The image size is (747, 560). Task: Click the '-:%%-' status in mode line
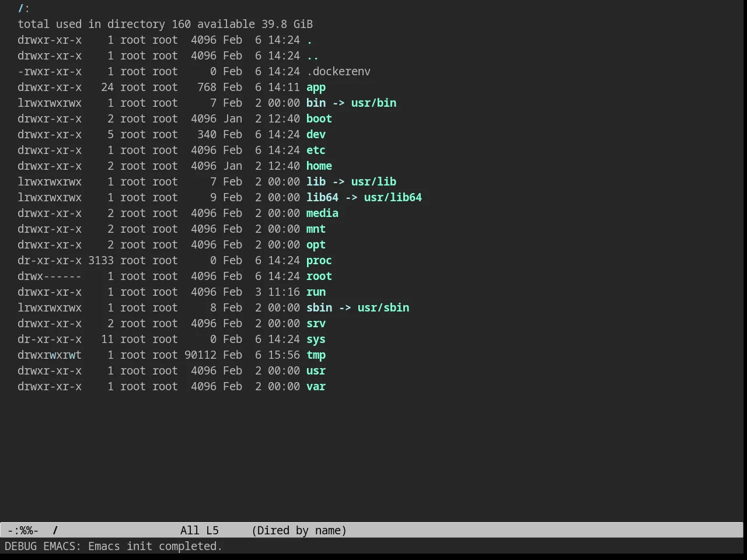(23, 530)
